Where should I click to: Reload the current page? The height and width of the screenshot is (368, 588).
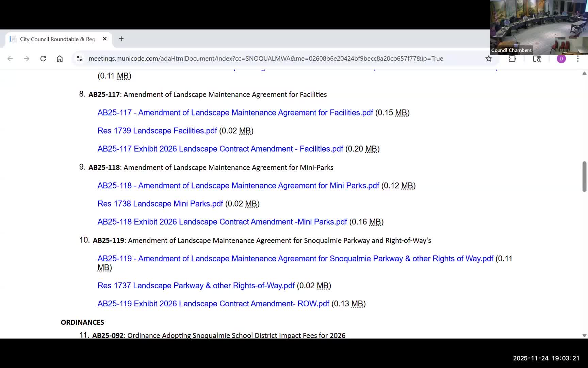43,59
